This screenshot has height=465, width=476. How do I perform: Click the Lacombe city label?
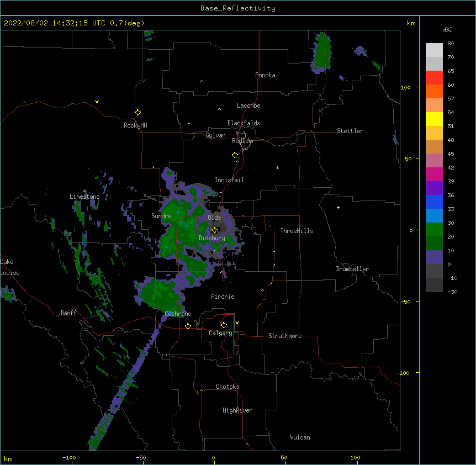pyautogui.click(x=248, y=105)
